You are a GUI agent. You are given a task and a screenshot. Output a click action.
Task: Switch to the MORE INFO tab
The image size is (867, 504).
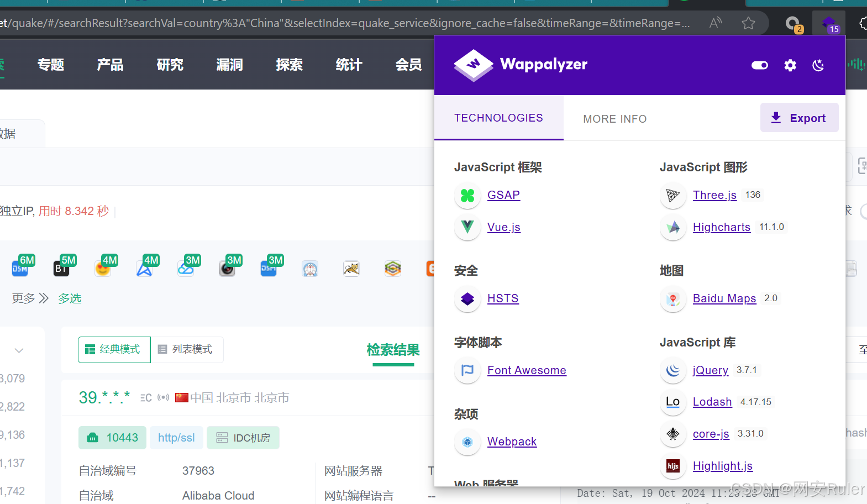click(x=615, y=119)
